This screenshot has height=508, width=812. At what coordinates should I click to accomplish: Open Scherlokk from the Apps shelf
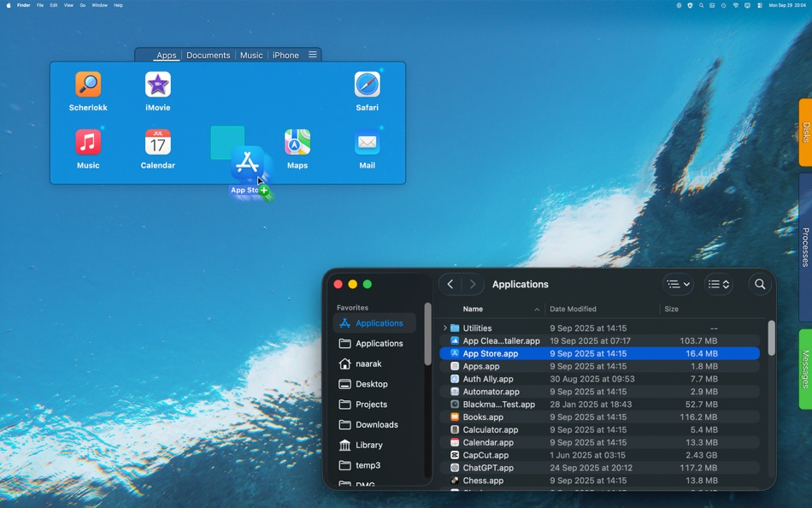pos(88,86)
